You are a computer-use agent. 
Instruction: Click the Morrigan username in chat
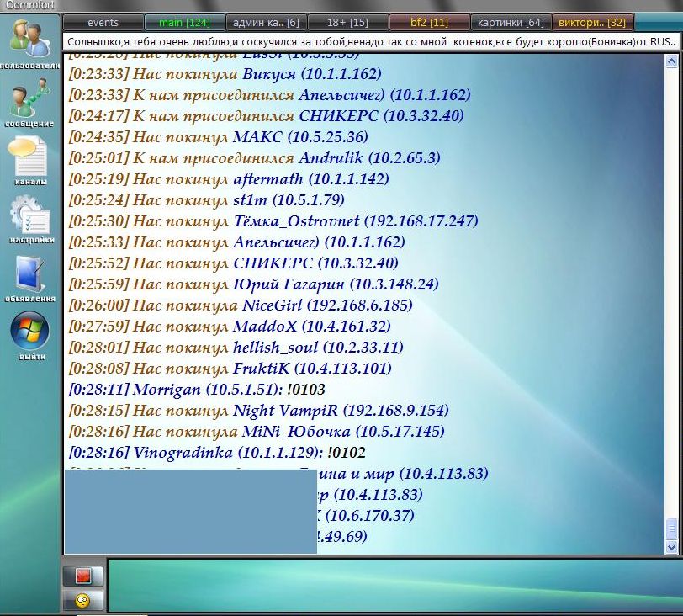pos(167,390)
